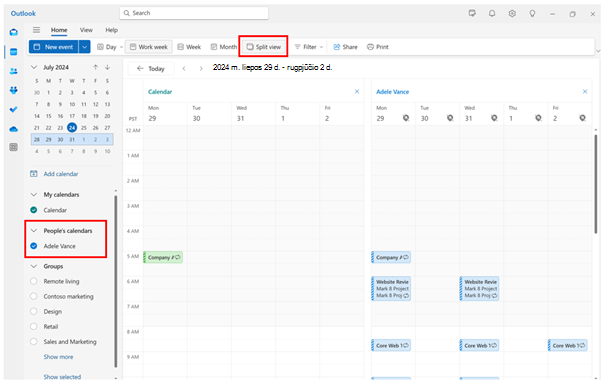
Task: Open My Day icon in title bar
Action: pos(472,13)
